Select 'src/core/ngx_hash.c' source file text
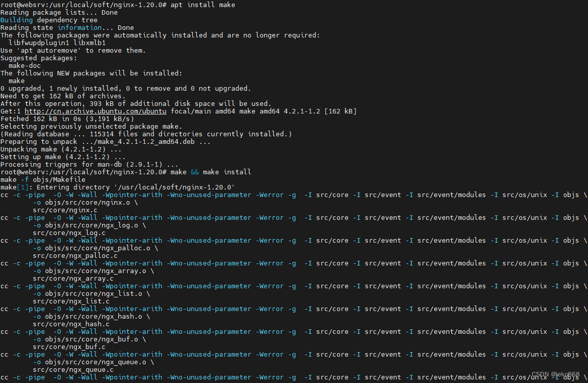Screen dimensions: 588x383 point(71,324)
